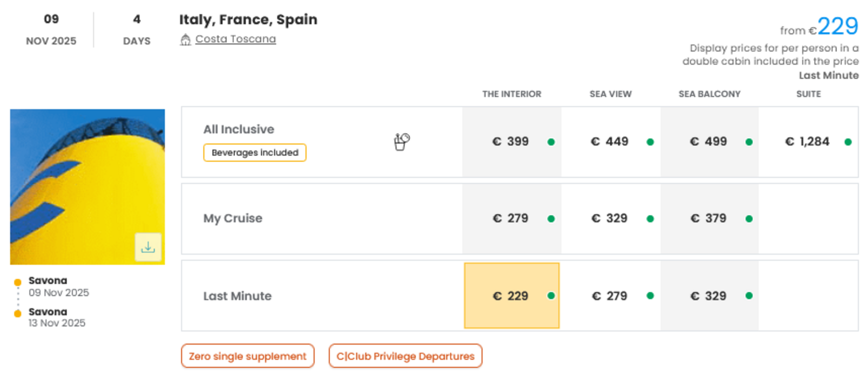Open the Costa Toscana ship link
The height and width of the screenshot is (381, 868).
click(x=235, y=39)
